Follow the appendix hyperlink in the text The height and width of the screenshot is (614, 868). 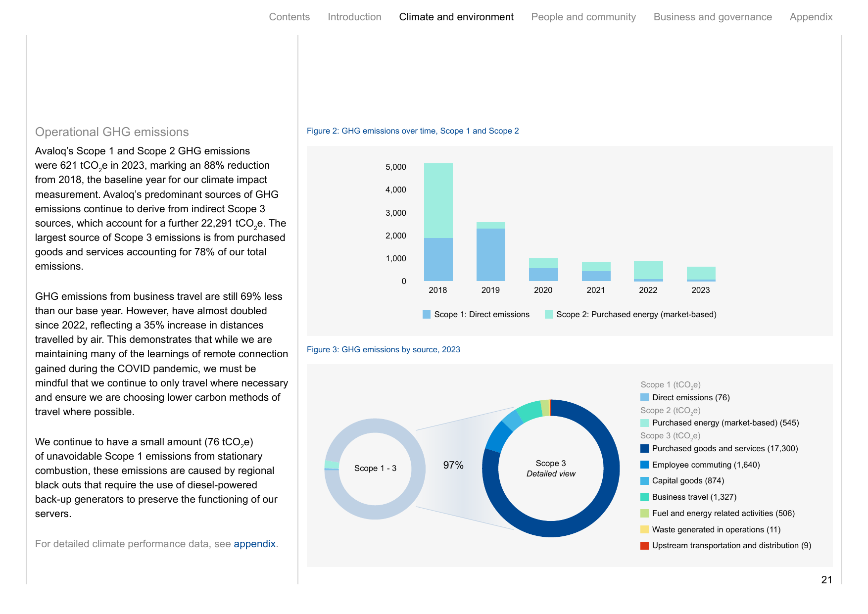pyautogui.click(x=254, y=544)
